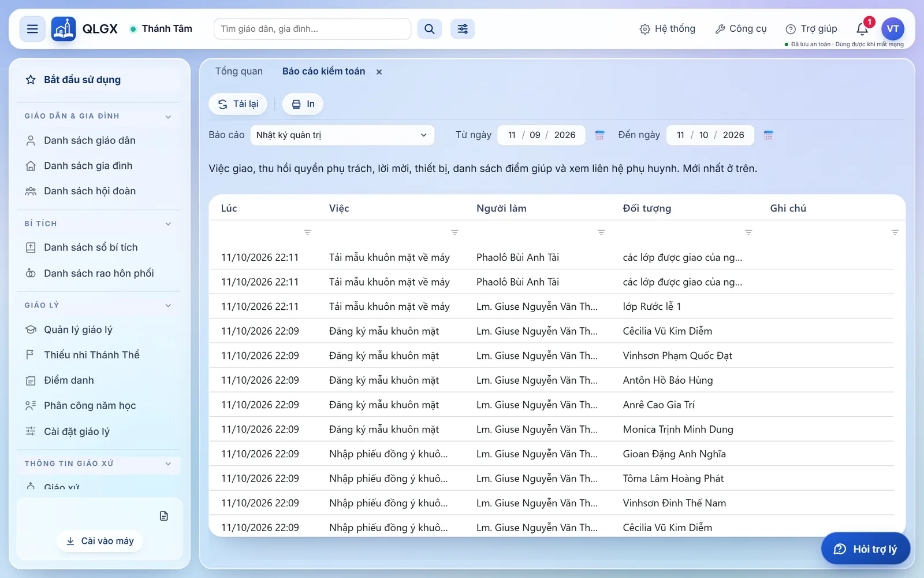
Task: Click the QLGX church logo
Action: (x=64, y=29)
